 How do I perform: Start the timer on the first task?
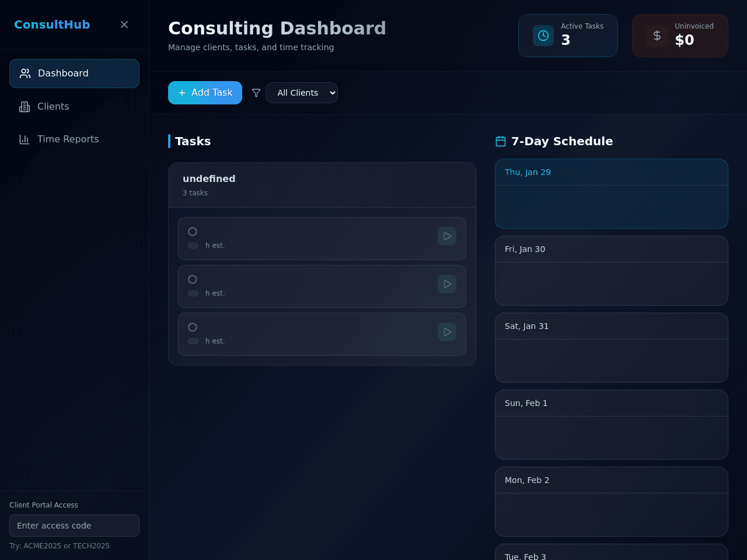point(447,236)
